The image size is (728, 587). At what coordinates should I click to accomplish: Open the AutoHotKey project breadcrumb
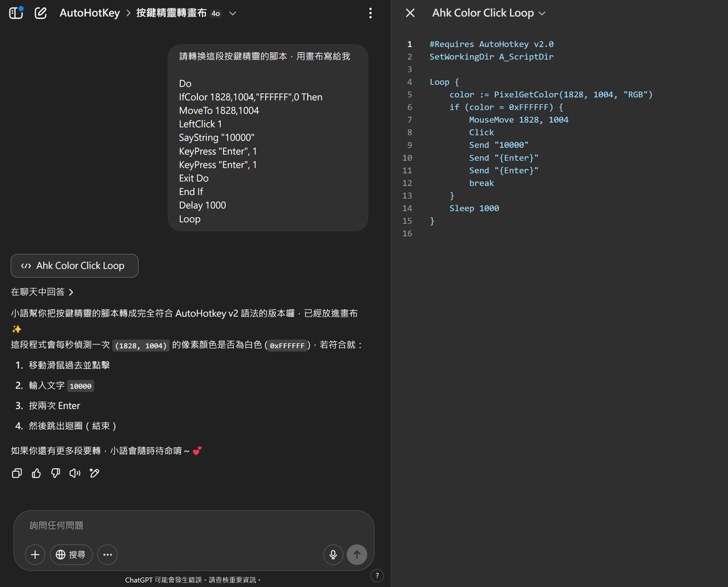coord(90,13)
